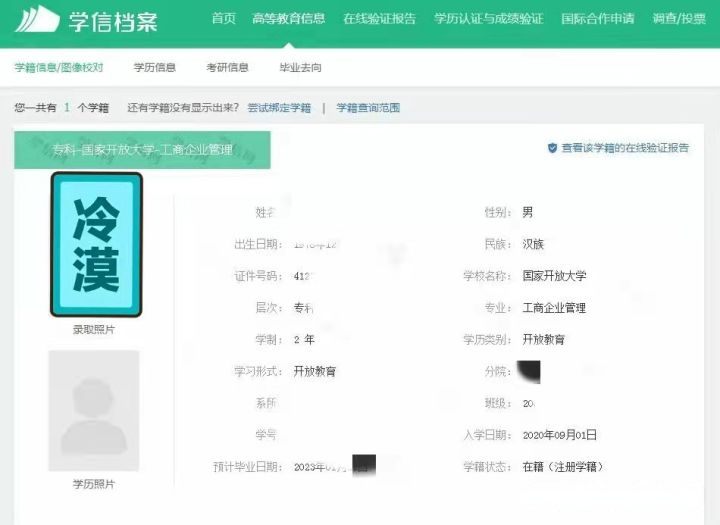Open the 高等教育信息 menu
720x525 pixels.
click(x=288, y=18)
